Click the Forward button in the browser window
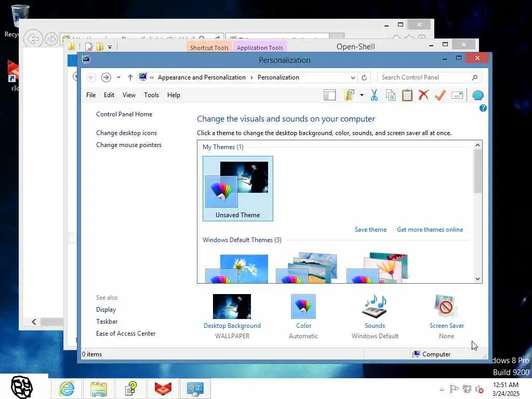532x399 pixels. 51,39
